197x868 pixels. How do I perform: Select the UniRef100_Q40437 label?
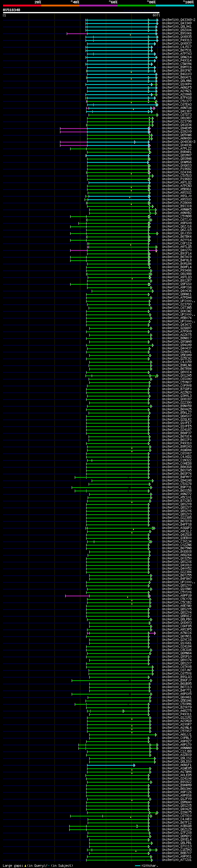pos(176,348)
